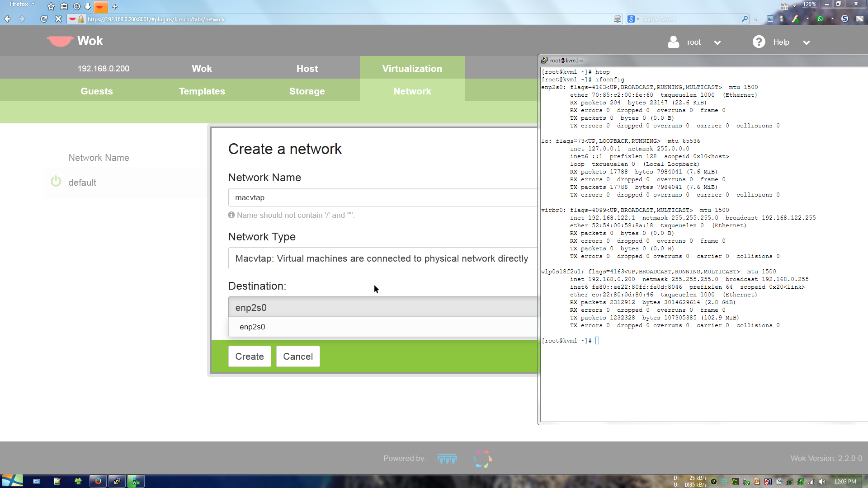This screenshot has height=488, width=868.
Task: Toggle the default network power icon
Action: pyautogui.click(x=56, y=182)
